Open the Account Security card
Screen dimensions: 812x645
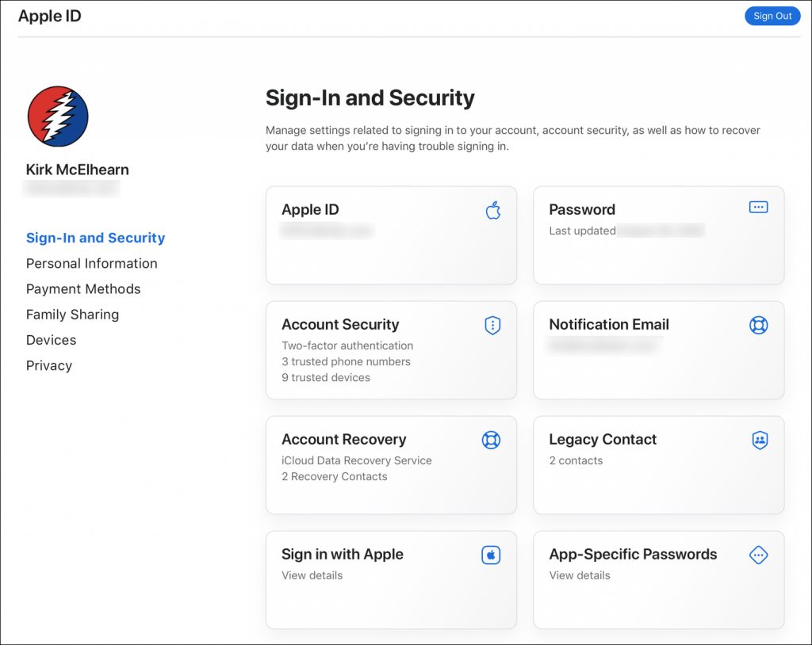pos(391,350)
